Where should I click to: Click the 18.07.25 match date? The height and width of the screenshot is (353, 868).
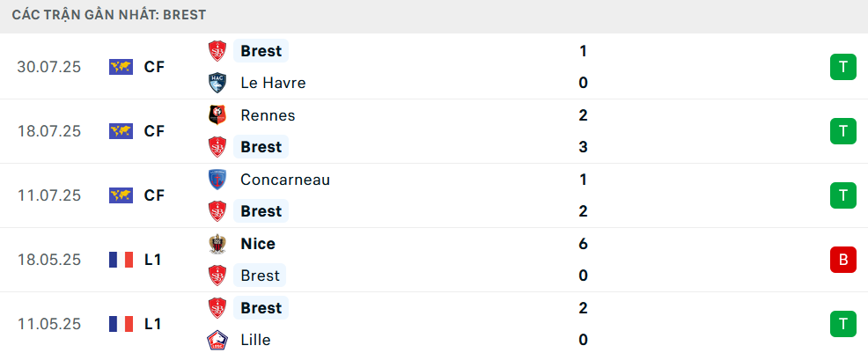click(49, 131)
